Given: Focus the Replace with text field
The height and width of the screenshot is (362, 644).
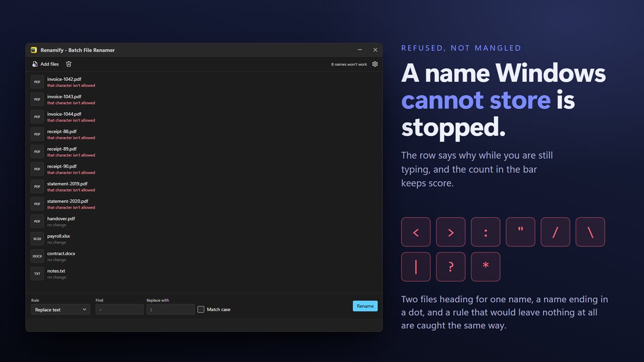Looking at the screenshot, I should (x=171, y=310).
